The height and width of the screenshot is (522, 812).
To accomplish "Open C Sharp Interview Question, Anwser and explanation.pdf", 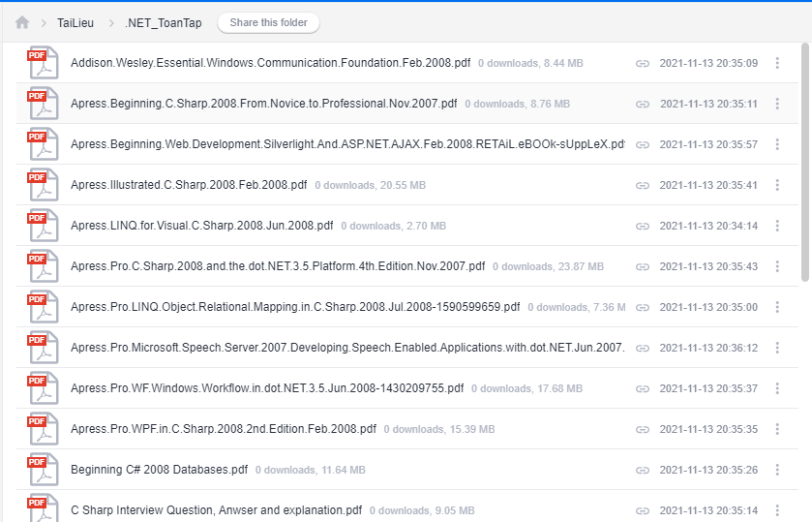I will pyautogui.click(x=216, y=510).
